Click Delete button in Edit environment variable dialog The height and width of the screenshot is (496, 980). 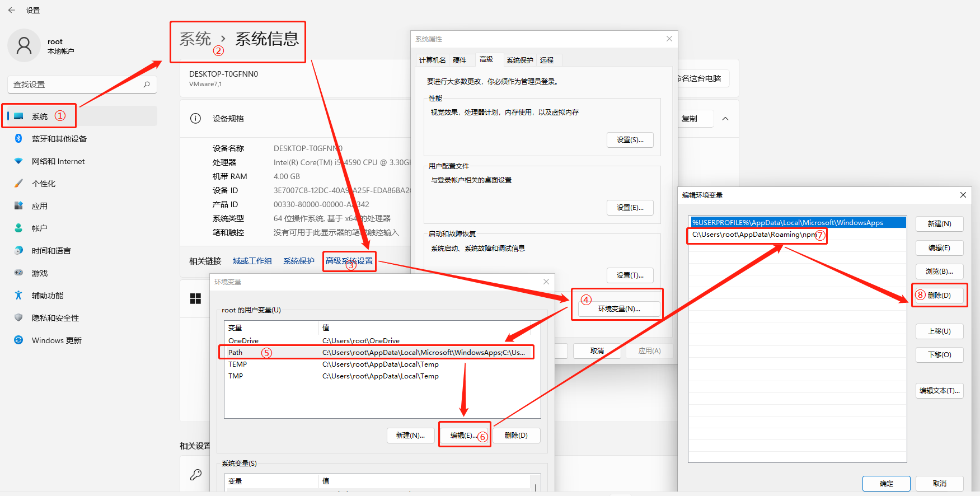click(939, 296)
